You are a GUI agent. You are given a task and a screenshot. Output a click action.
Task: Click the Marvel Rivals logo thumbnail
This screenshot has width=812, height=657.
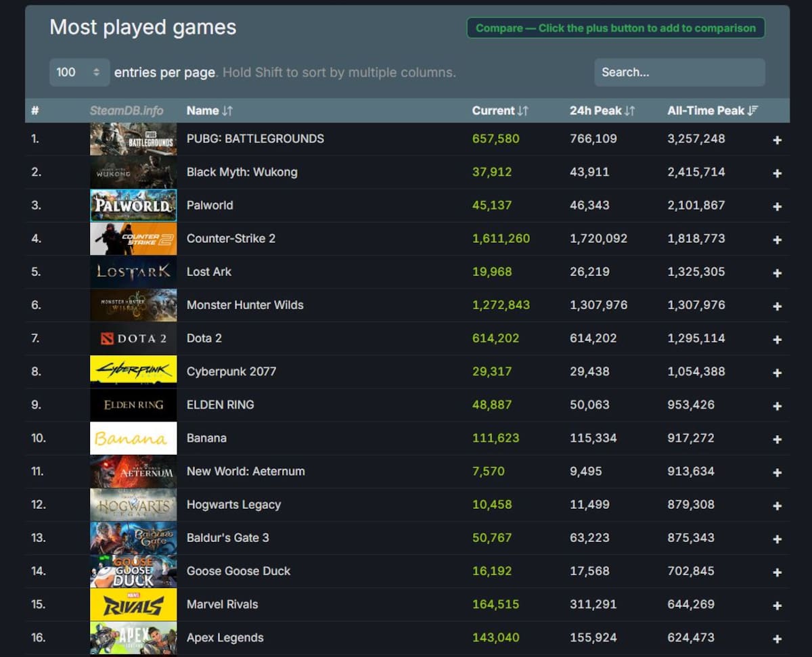pos(133,604)
